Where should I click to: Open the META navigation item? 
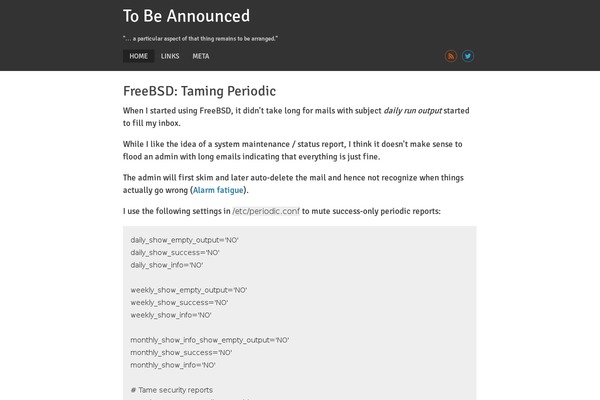[x=201, y=56]
